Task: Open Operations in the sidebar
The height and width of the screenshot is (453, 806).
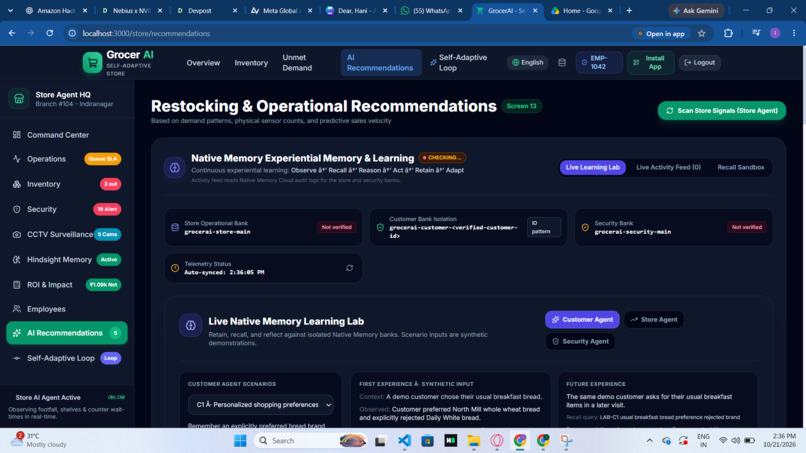Action: click(x=67, y=159)
